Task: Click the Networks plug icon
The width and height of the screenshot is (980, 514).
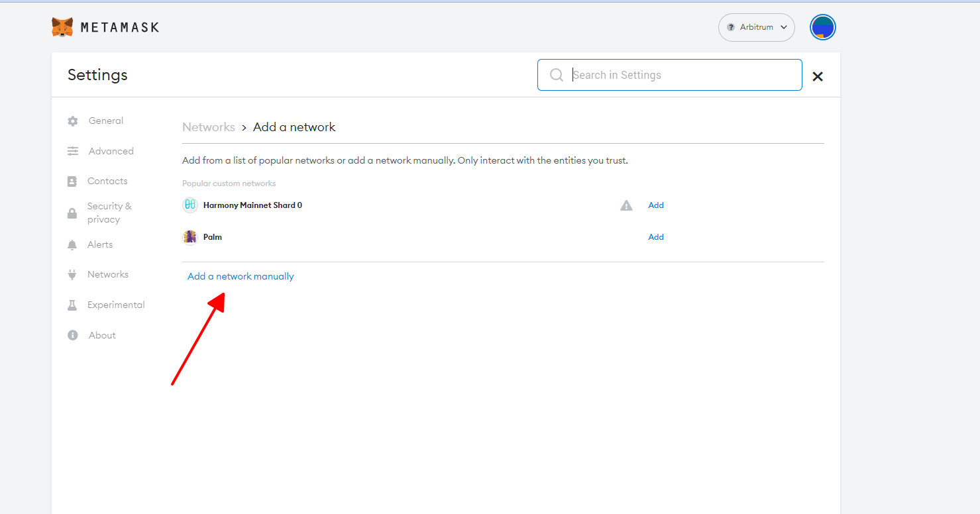Action: [x=72, y=275]
